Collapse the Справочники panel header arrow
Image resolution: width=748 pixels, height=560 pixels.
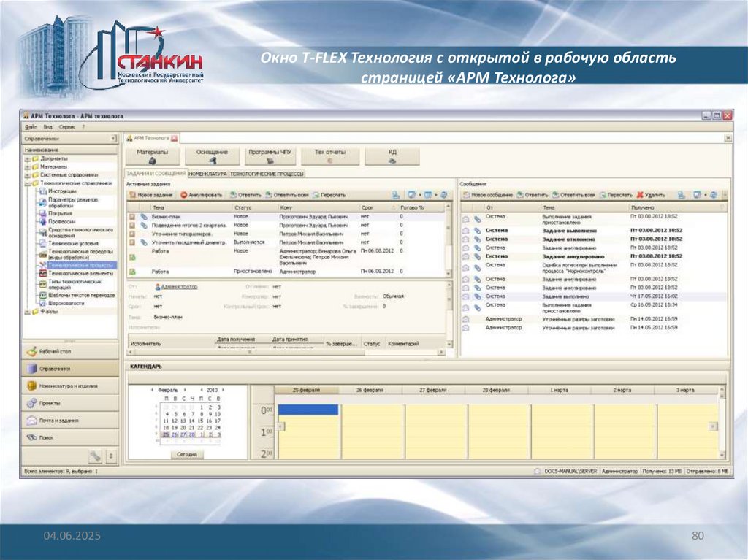[113, 138]
